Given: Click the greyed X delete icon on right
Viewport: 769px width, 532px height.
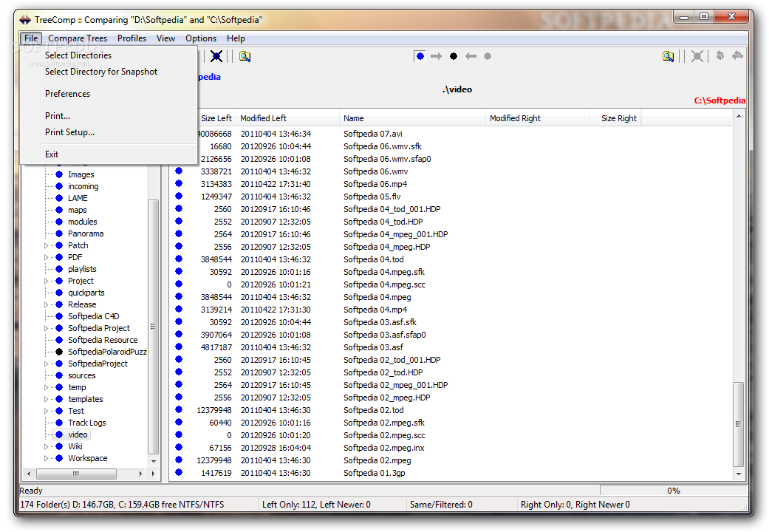Looking at the screenshot, I should [697, 56].
